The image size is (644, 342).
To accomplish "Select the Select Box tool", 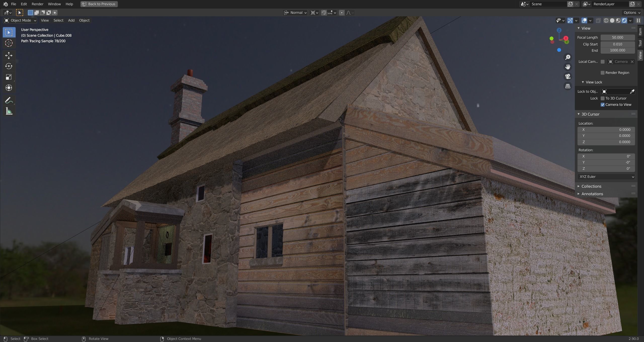I will click(9, 32).
